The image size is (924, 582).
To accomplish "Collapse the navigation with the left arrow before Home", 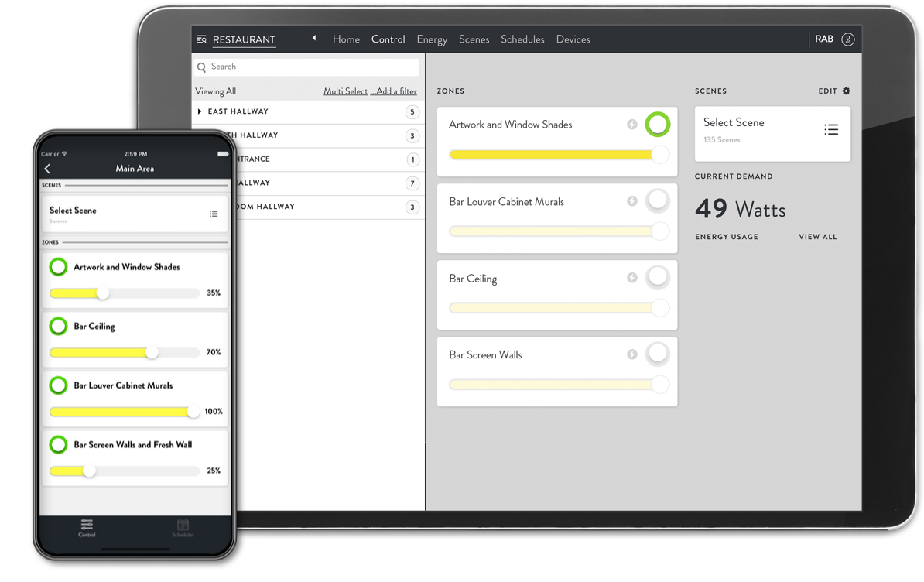I will pos(314,39).
